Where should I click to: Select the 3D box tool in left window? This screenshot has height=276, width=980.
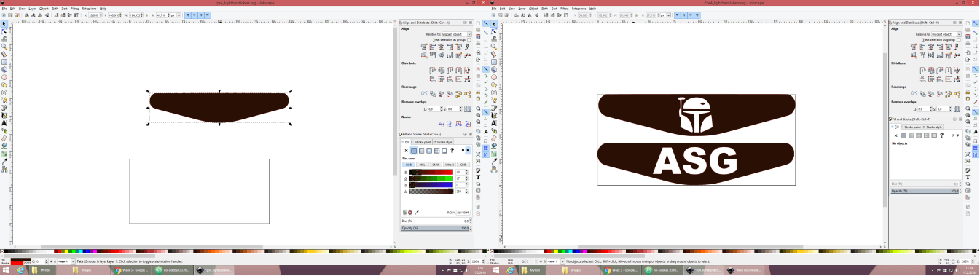(x=4, y=69)
